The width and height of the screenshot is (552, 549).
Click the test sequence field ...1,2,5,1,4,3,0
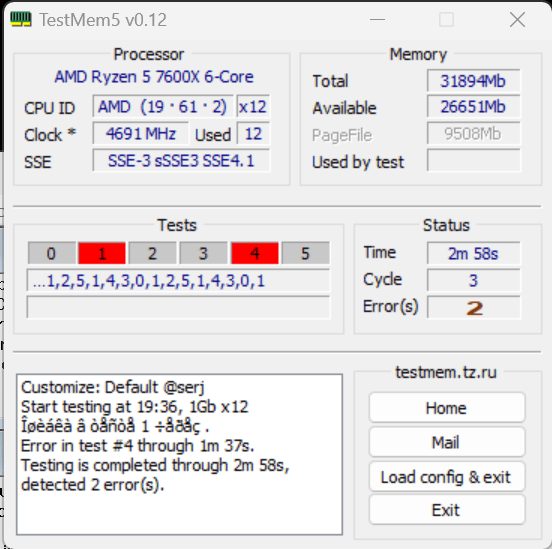click(x=178, y=281)
